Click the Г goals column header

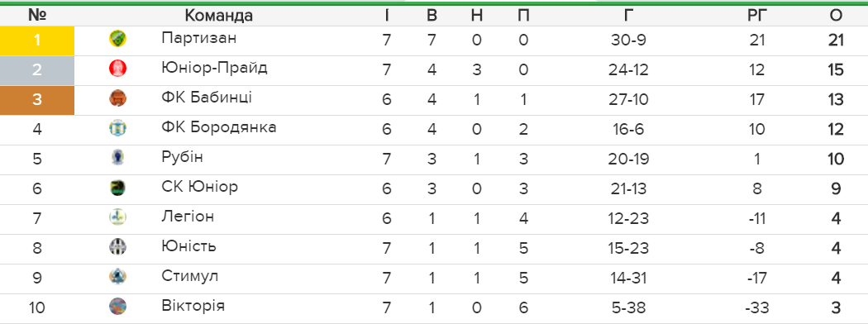pos(628,16)
